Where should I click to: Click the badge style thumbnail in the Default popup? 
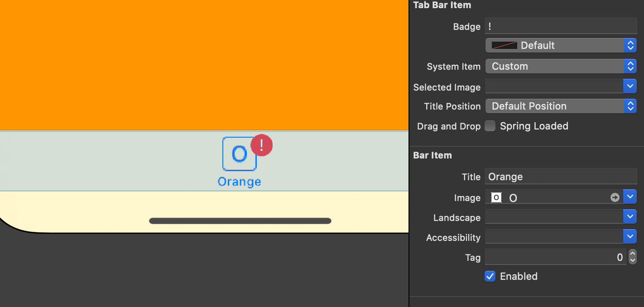504,45
